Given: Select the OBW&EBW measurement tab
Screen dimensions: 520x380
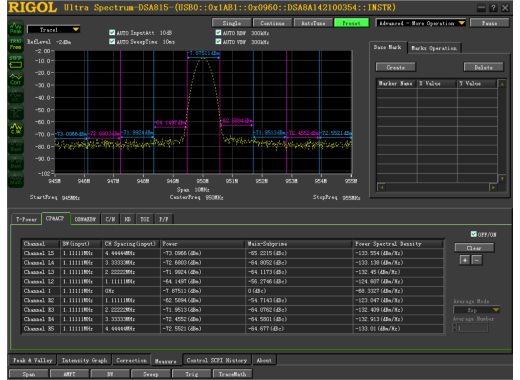Looking at the screenshot, I should (x=85, y=219).
